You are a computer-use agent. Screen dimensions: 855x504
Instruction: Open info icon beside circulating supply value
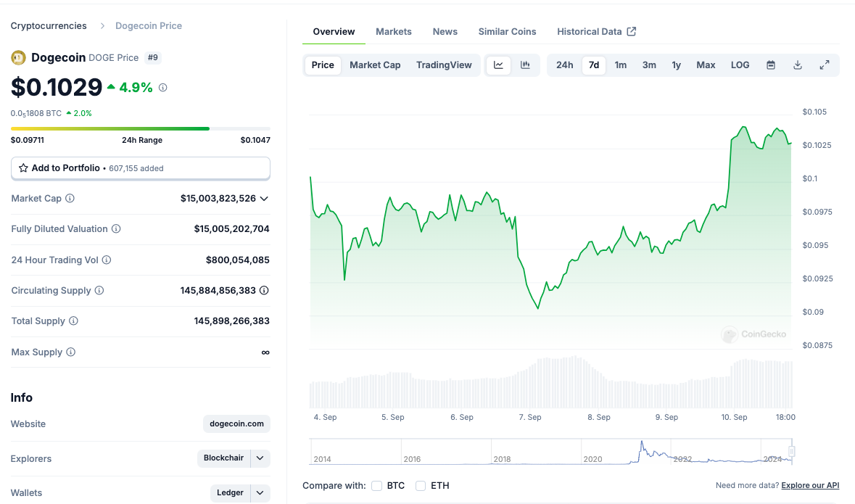265,291
